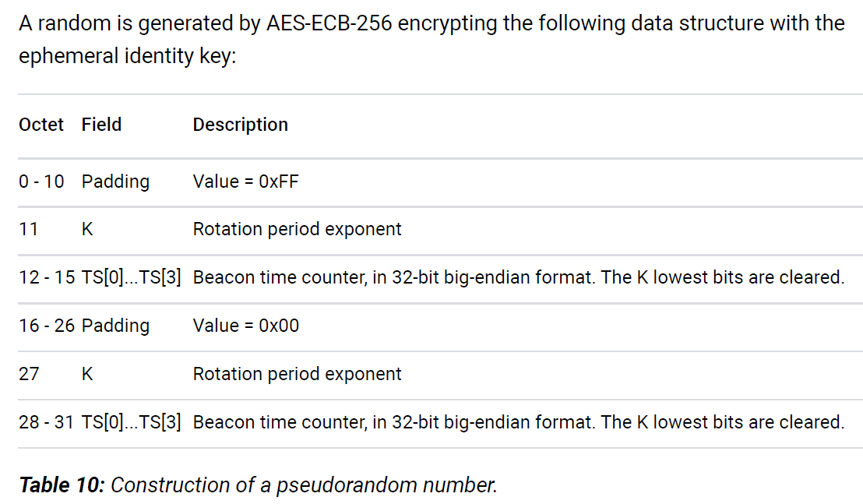Click TS[0]...TS[3] field in row 12 - 15

[131, 277]
